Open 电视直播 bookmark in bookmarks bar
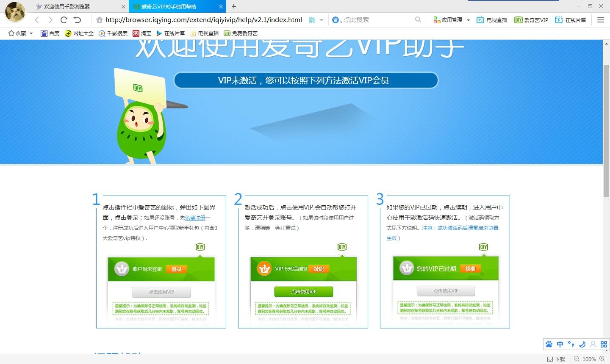The height and width of the screenshot is (364, 610). click(x=204, y=33)
